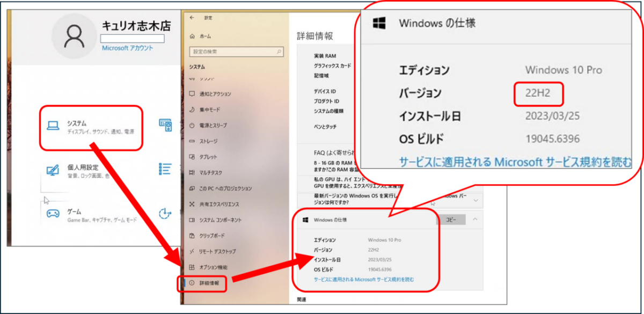Click the 設定の検索 search box
This screenshot has height=314, width=644.
(236, 52)
